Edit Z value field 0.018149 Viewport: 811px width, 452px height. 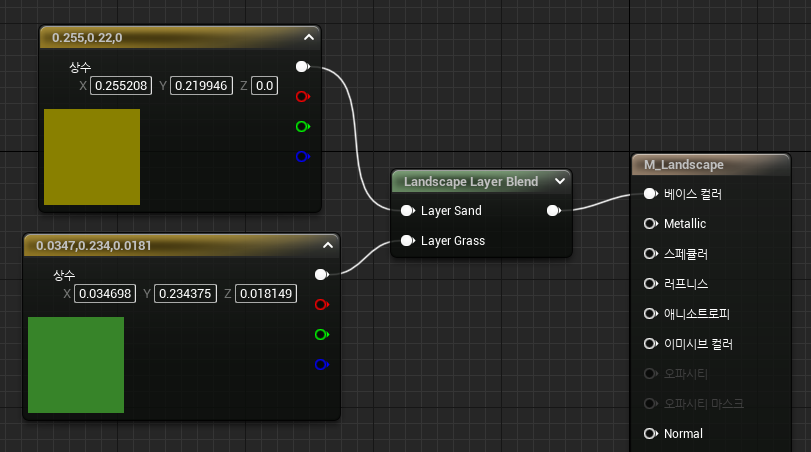266,294
